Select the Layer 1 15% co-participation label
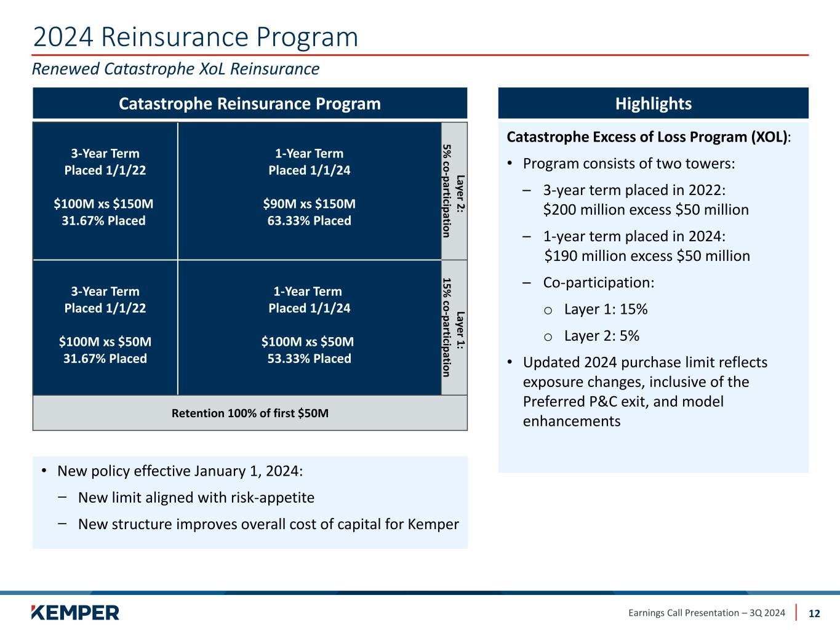 (454, 328)
